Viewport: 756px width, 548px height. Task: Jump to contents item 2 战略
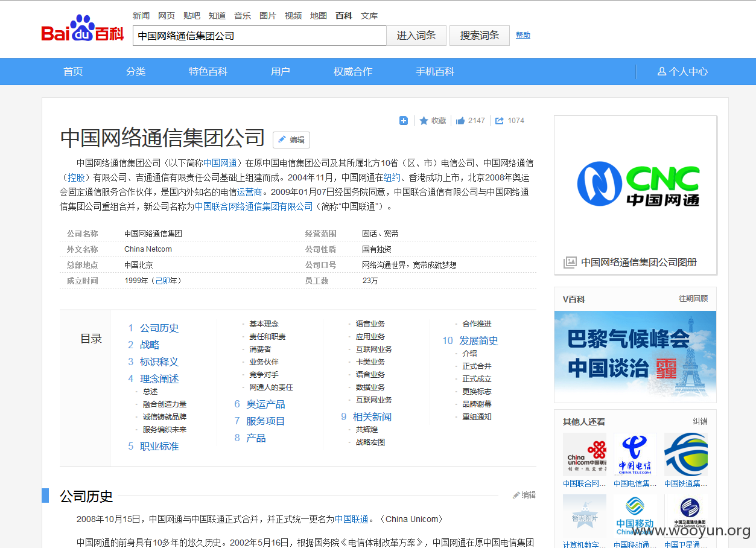150,345
